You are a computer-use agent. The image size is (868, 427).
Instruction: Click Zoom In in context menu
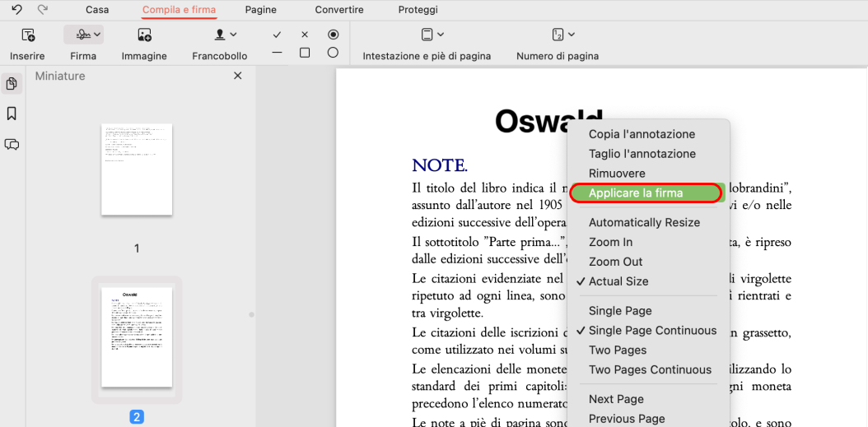click(x=610, y=242)
